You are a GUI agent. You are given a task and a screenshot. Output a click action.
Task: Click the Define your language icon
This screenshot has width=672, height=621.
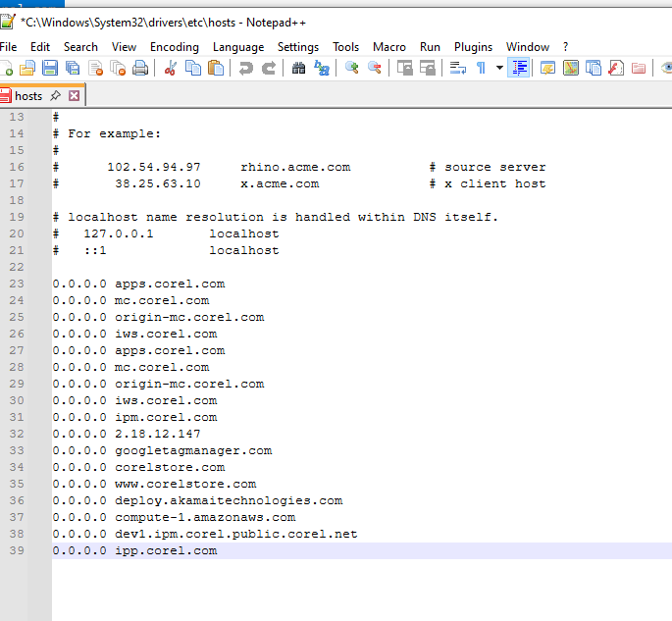pyautogui.click(x=547, y=68)
